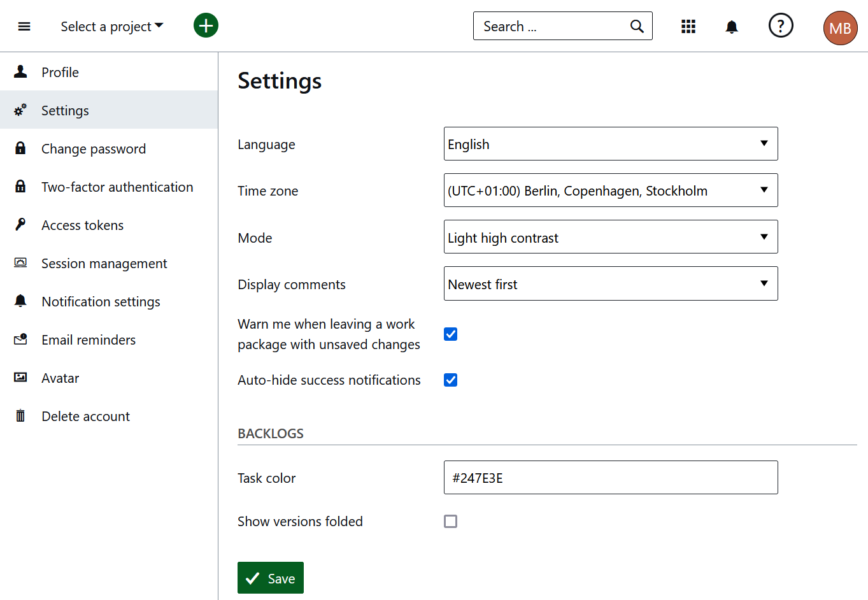Save the settings
Image resolution: width=868 pixels, height=600 pixels.
coord(271,578)
